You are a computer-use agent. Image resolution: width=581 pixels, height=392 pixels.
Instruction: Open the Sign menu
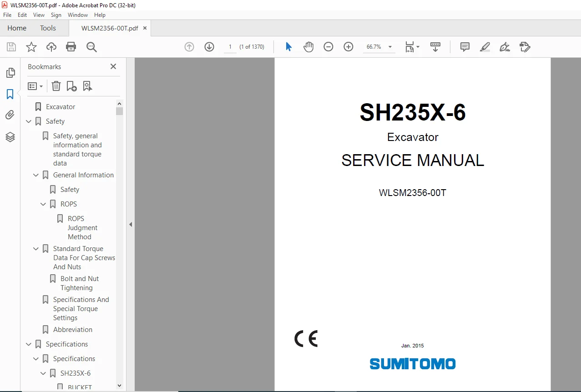tap(56, 15)
